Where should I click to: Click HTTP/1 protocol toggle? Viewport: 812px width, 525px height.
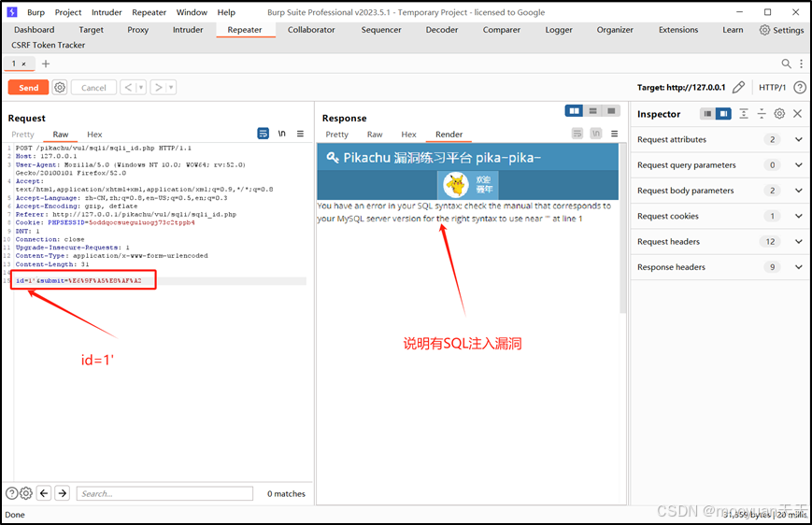(772, 87)
